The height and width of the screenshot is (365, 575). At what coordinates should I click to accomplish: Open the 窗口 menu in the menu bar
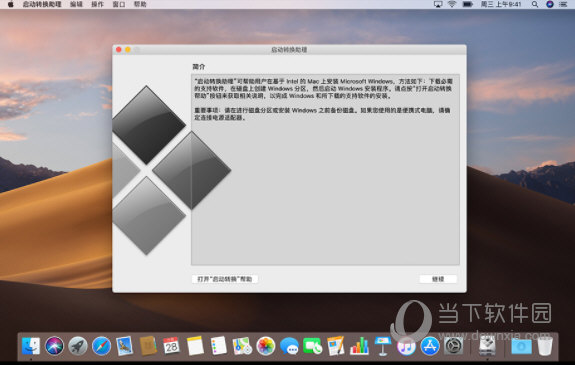click(x=119, y=4)
